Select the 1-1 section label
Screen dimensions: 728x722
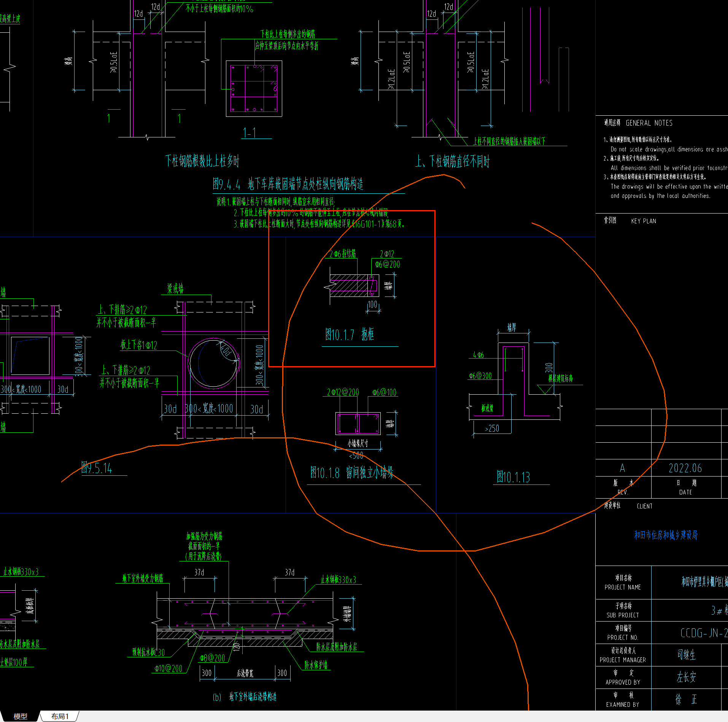[x=250, y=132]
